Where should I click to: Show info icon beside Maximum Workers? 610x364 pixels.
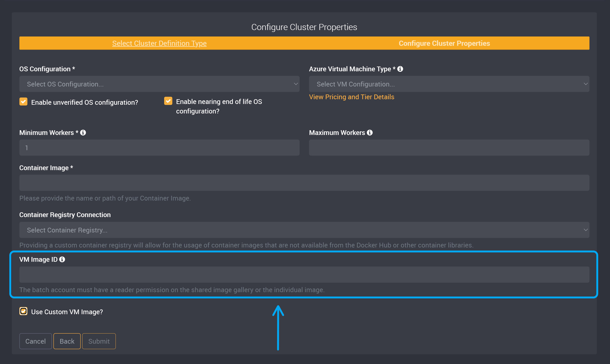pyautogui.click(x=370, y=132)
